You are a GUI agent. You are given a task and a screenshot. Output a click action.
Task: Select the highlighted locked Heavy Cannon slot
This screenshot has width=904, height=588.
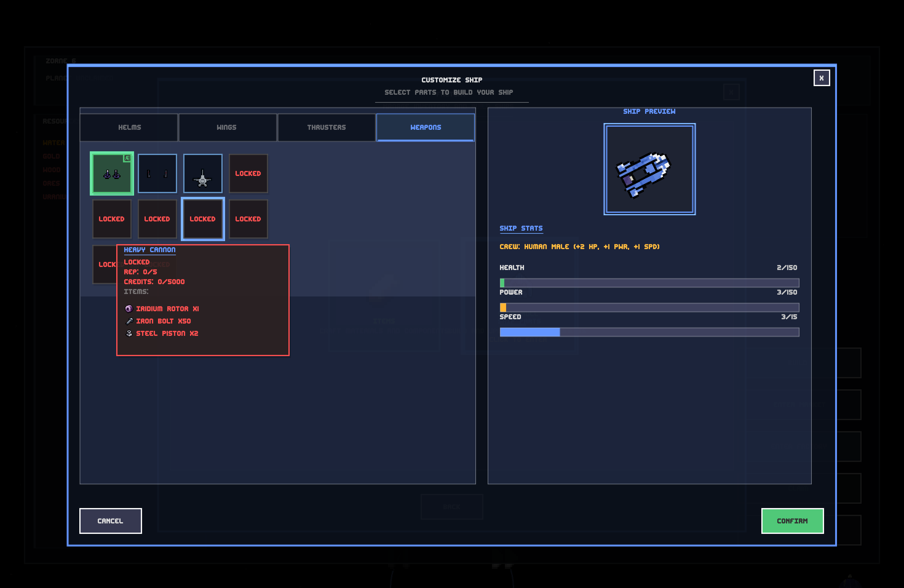202,219
